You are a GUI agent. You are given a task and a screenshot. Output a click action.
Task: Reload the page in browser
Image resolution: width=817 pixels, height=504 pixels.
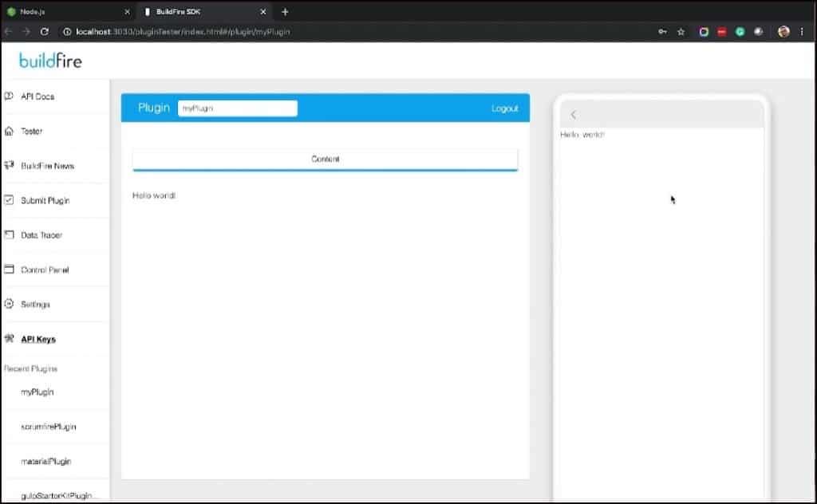point(45,32)
